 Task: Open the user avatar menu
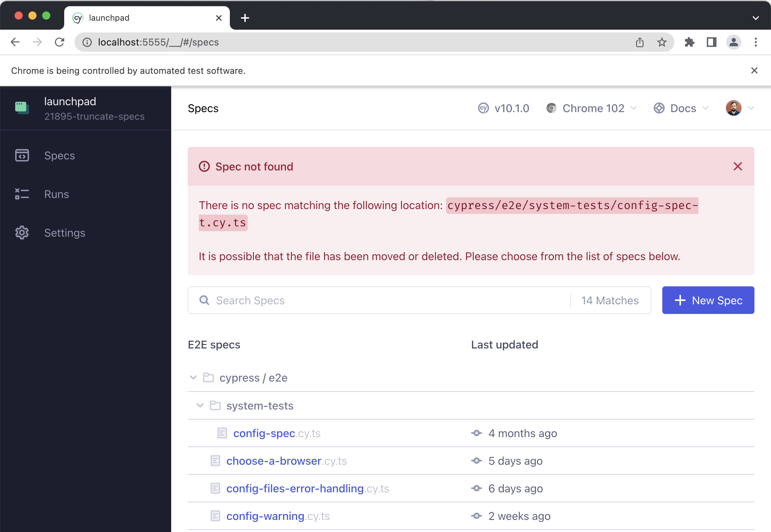point(733,108)
